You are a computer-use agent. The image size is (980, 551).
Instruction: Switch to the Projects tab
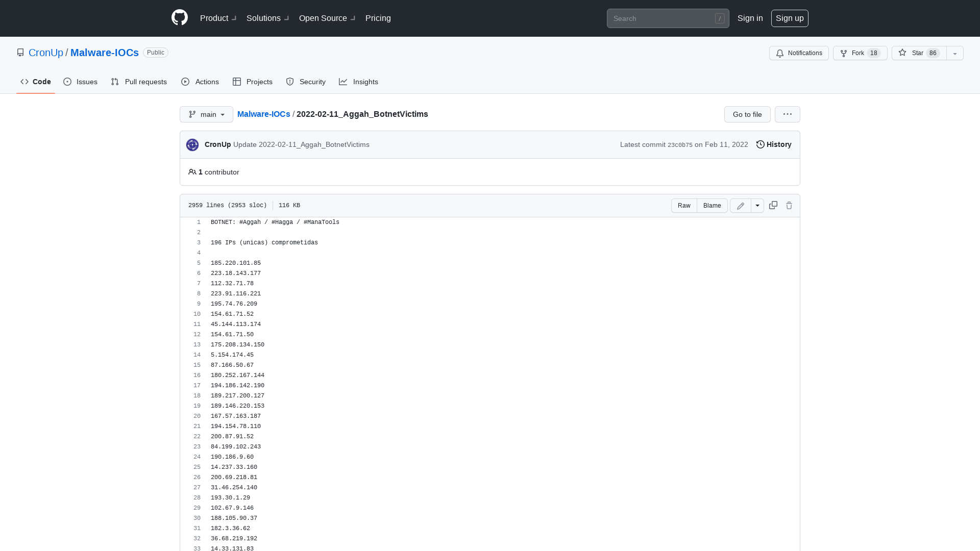[253, 82]
